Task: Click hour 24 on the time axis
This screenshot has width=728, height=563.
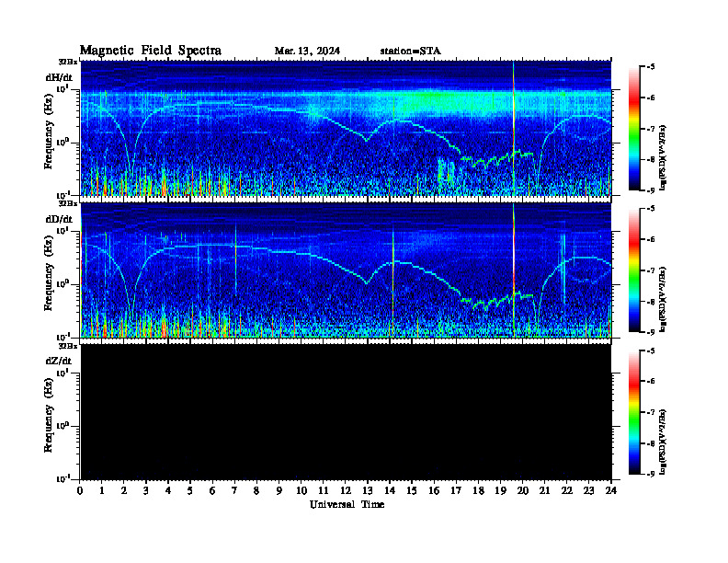Action: point(611,490)
